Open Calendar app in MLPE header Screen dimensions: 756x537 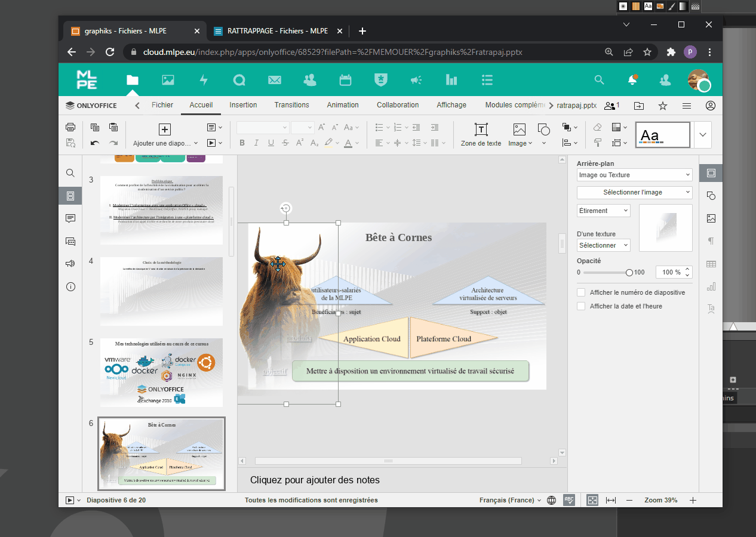[345, 80]
